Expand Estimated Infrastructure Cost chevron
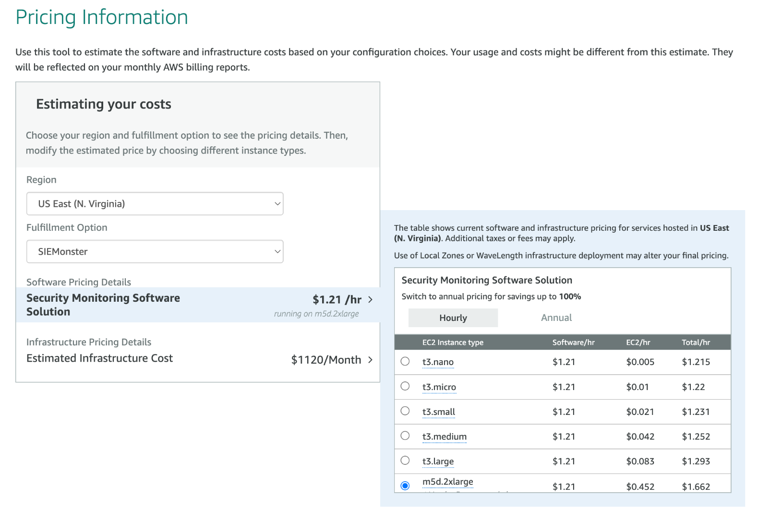 point(370,360)
